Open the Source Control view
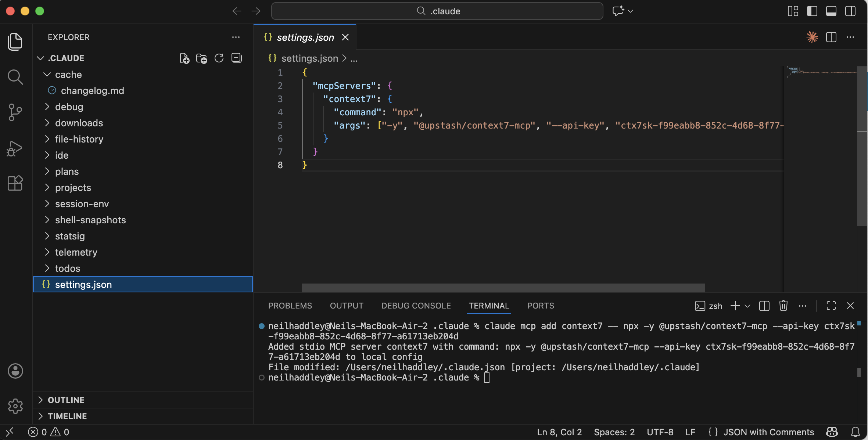This screenshot has height=440, width=868. tap(15, 112)
